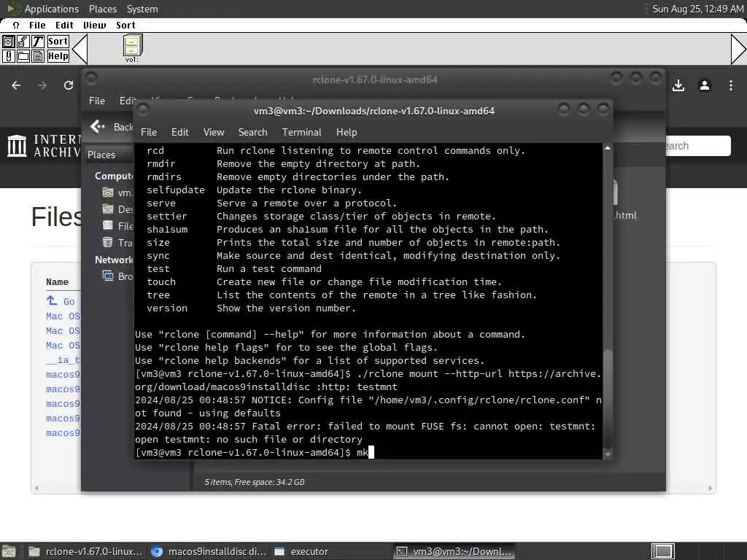Viewport: 747px width, 560px height.
Task: Open the browser profile icon
Action: click(705, 85)
